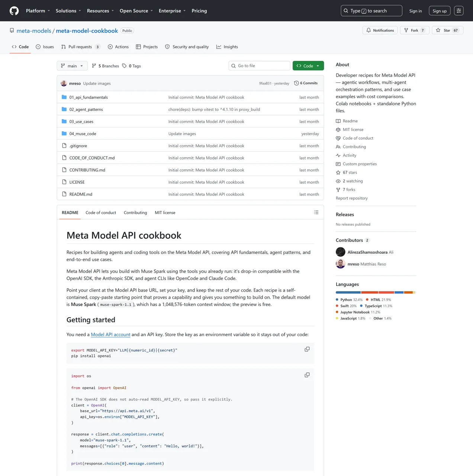Viewport: 473px width, 476px height.
Task: Open the README.md file
Action: click(81, 194)
